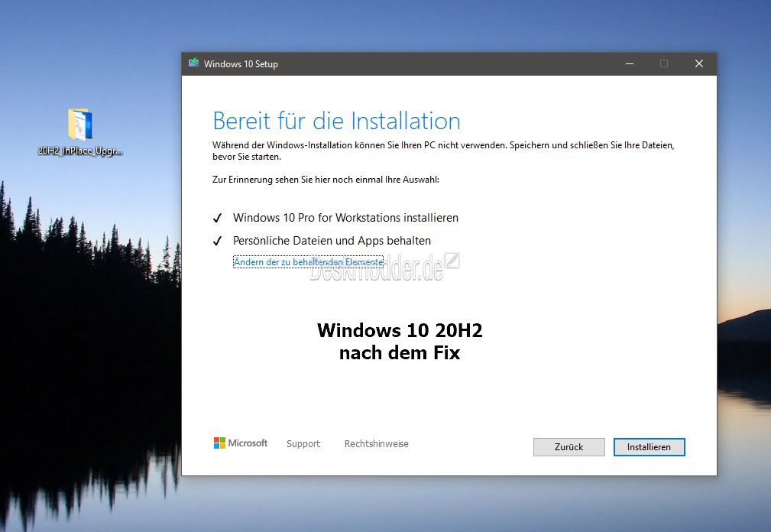The height and width of the screenshot is (532, 771).
Task: Open the Support link
Action: (303, 444)
